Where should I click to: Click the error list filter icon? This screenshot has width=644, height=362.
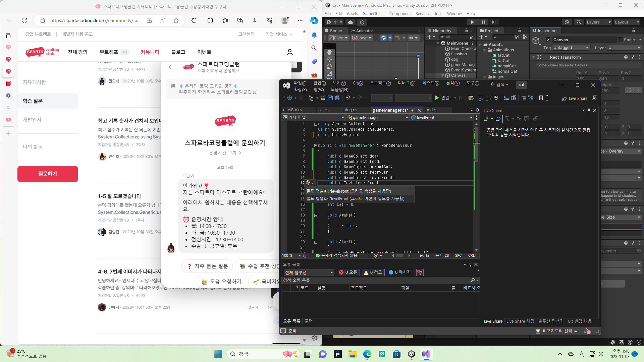(x=420, y=273)
